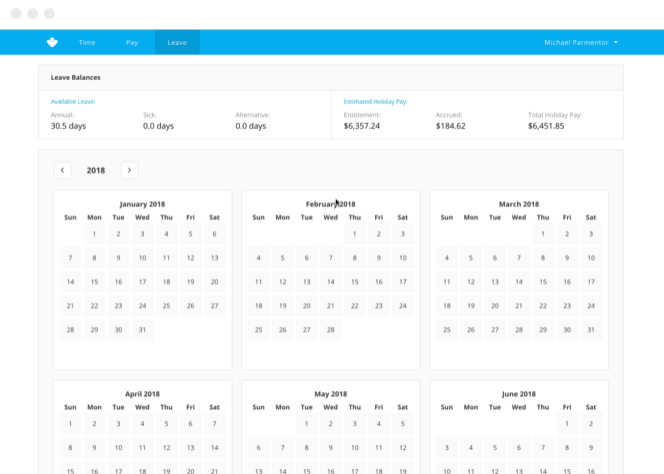The height and width of the screenshot is (474, 664).
Task: Select June 6 2018
Action: coord(519,448)
